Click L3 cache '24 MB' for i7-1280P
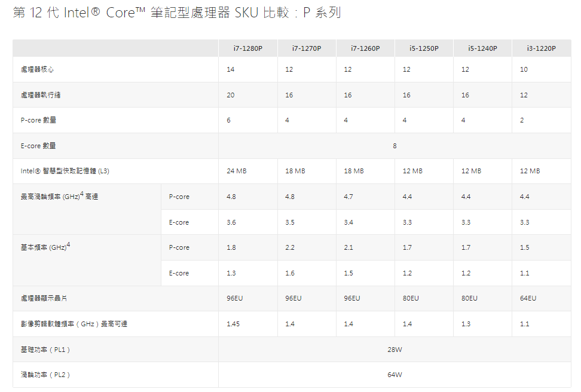581x392 pixels. coord(236,171)
